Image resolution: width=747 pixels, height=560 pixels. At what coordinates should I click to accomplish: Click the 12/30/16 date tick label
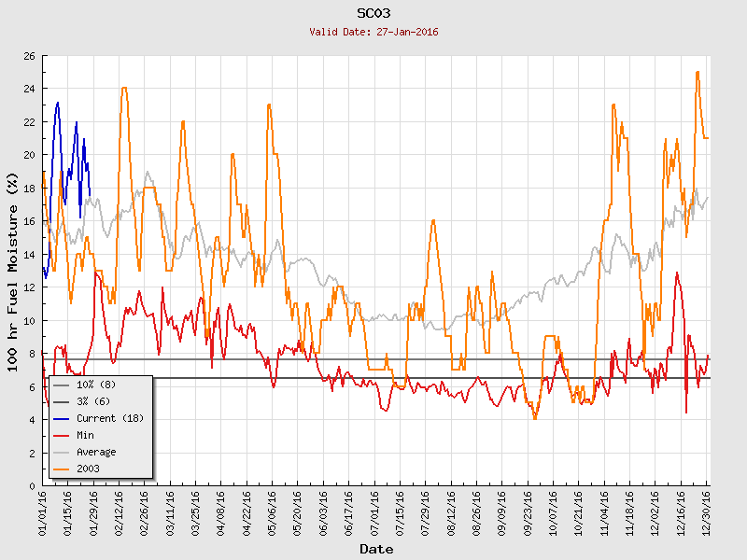[x=706, y=511]
